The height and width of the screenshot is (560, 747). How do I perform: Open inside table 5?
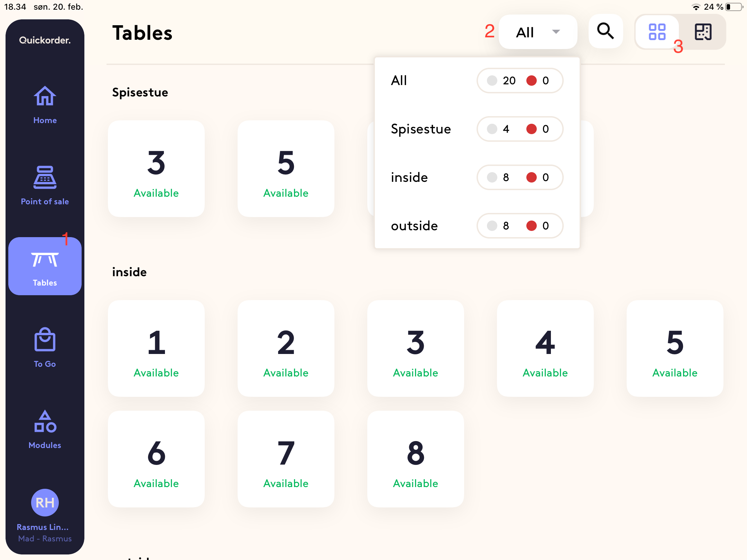coord(675,348)
